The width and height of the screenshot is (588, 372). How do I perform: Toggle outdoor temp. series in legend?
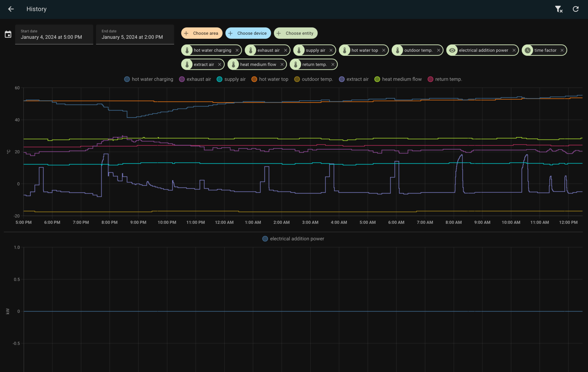click(x=314, y=79)
